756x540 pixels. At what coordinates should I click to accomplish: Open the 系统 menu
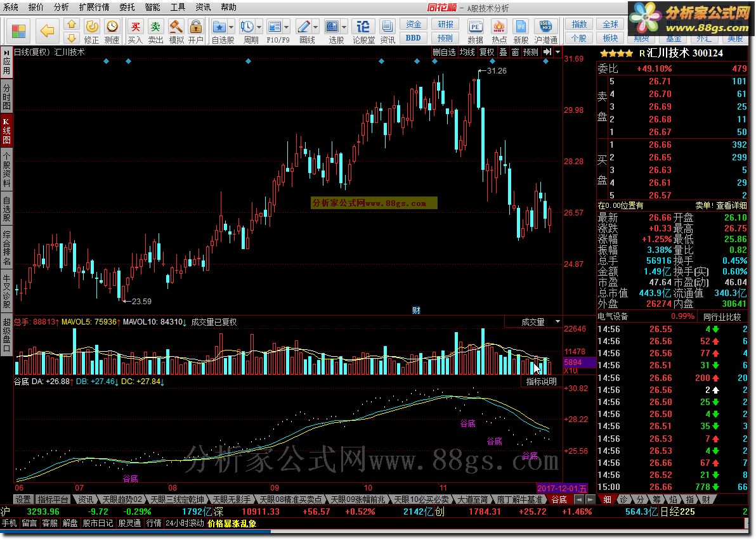pyautogui.click(x=11, y=7)
